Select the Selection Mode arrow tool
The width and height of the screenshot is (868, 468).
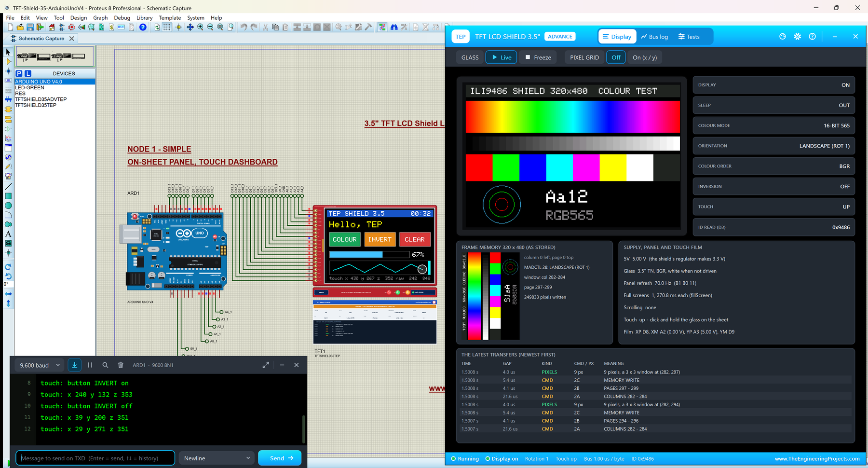8,52
